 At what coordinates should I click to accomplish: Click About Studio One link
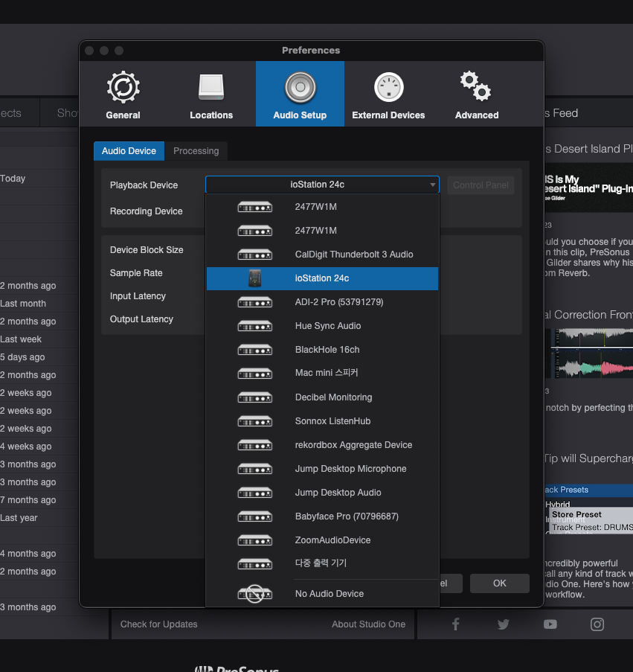click(368, 624)
